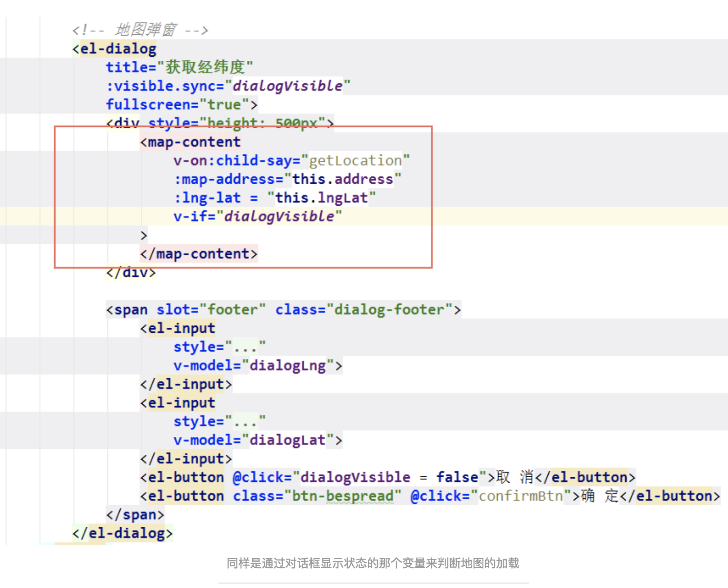Image resolution: width=728 pixels, height=588 pixels.
Task: Click the 确 定 button text
Action: (599, 496)
